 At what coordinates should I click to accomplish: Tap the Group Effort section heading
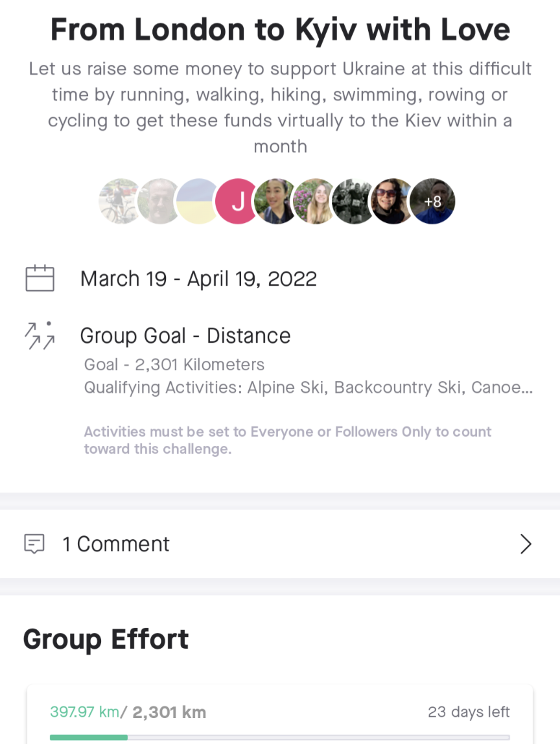[x=106, y=639]
